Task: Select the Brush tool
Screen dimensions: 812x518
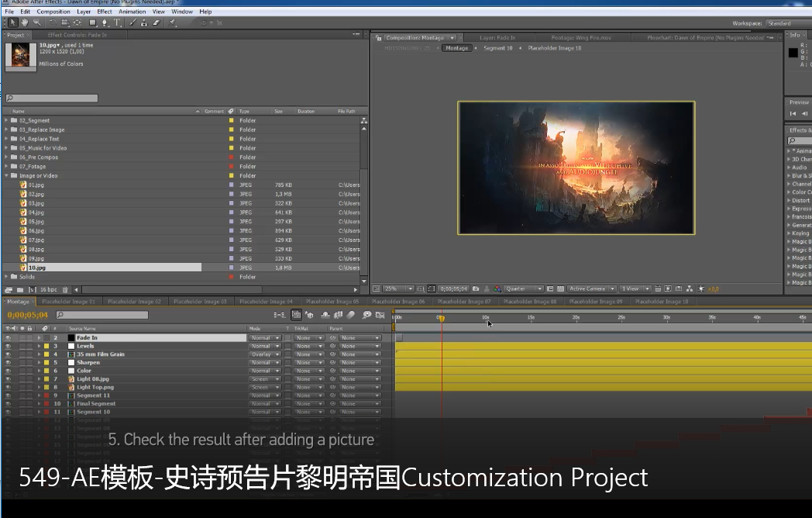Action: pos(133,22)
